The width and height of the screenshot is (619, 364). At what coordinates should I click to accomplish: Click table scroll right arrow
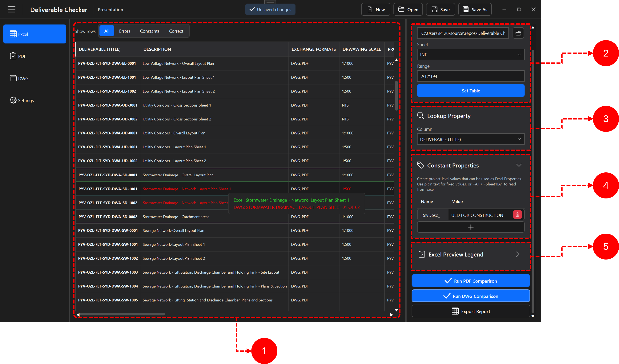[x=391, y=315]
